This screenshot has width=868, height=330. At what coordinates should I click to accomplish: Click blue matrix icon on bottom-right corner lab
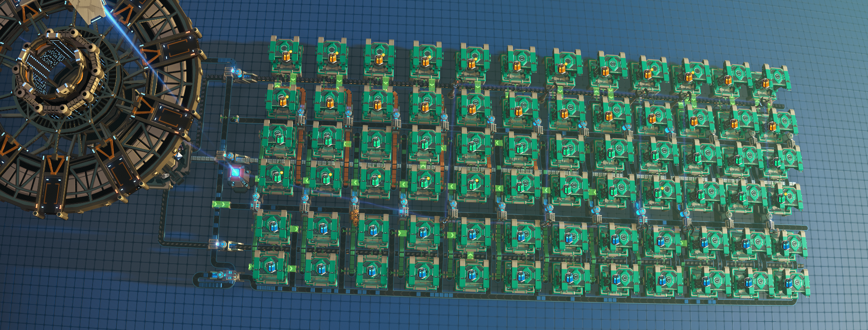(788, 284)
